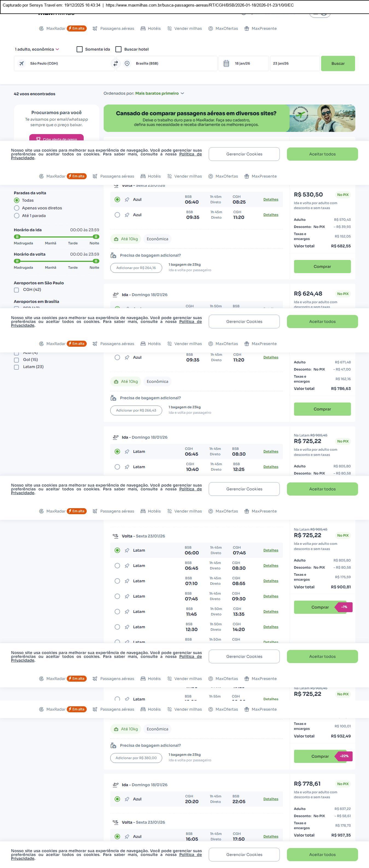Click 'Aceitar todos' cookies button
369x868 pixels.
pos(322,154)
